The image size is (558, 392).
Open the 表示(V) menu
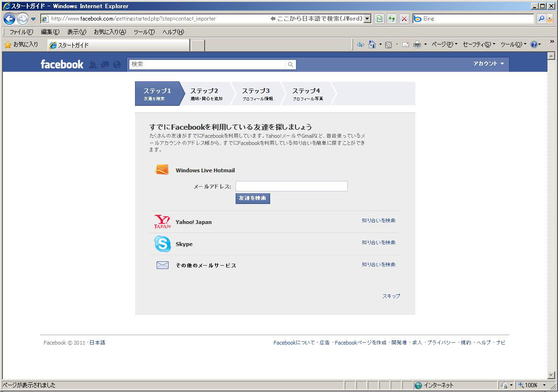click(x=77, y=32)
